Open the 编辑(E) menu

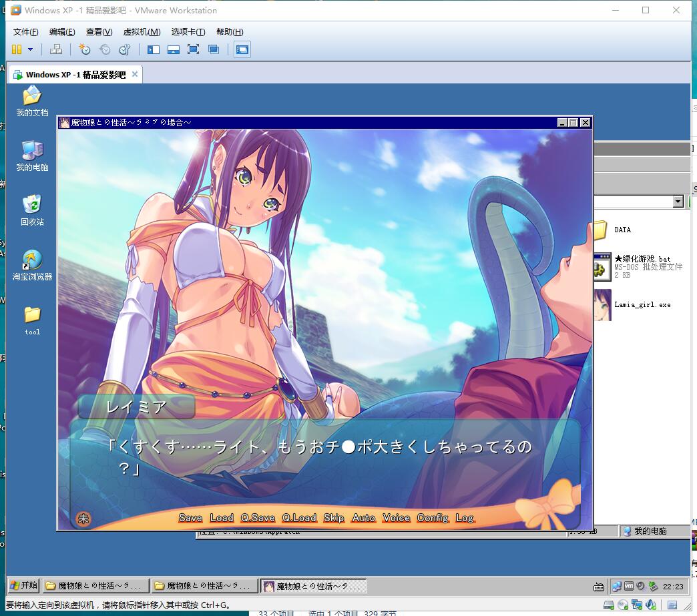[62, 31]
